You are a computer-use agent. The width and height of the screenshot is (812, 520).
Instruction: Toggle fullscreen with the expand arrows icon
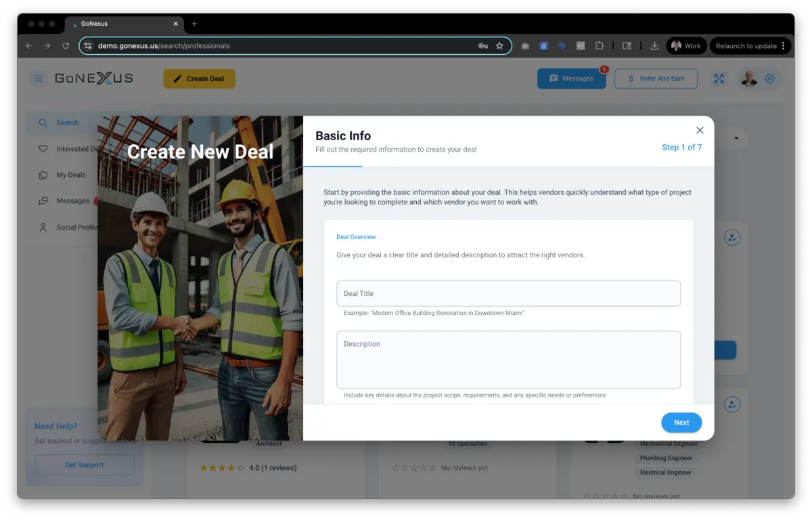tap(719, 79)
